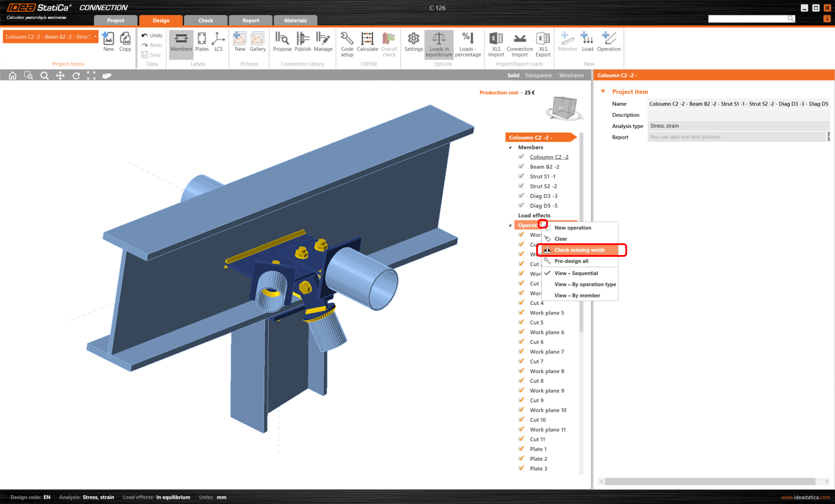835x504 pixels.
Task: Uncheck the Beam B2 -2 member checkbox
Action: pos(521,166)
